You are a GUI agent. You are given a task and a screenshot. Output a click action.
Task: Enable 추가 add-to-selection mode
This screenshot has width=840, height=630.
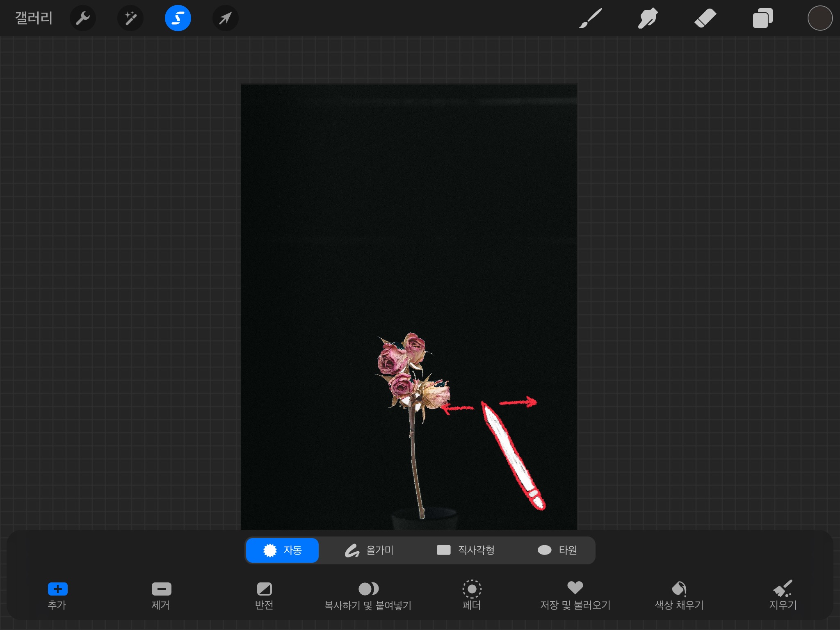point(57,595)
